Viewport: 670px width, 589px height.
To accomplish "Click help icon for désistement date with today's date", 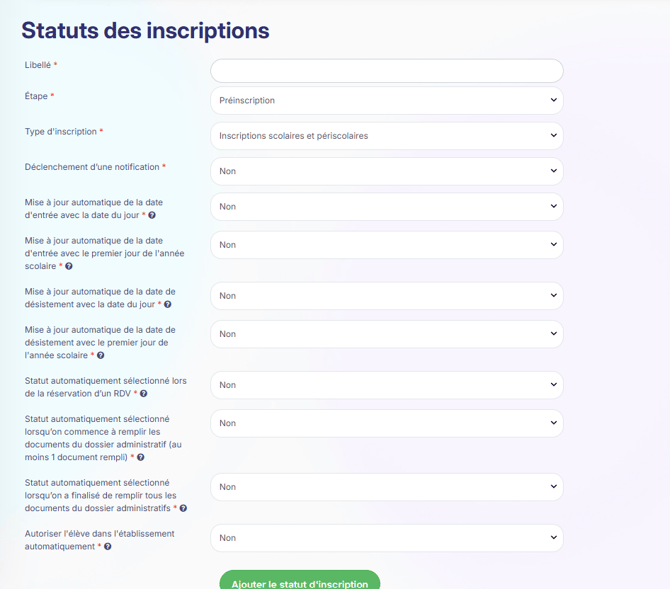I will point(168,304).
